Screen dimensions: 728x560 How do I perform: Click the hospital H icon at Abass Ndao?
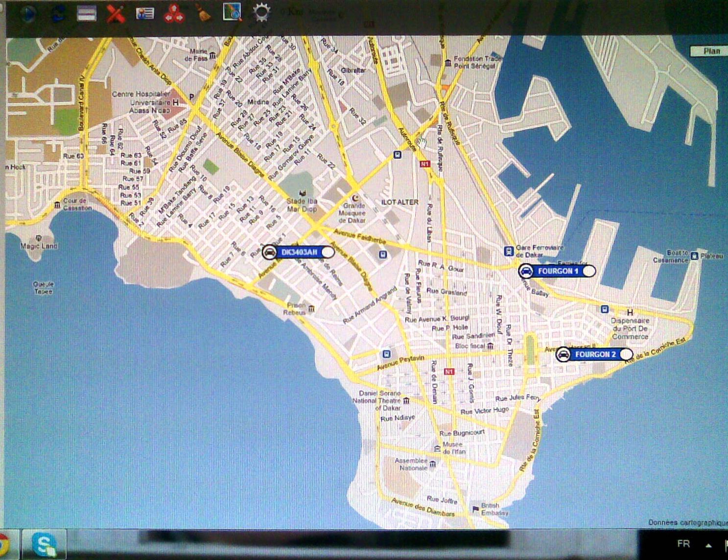click(x=176, y=102)
